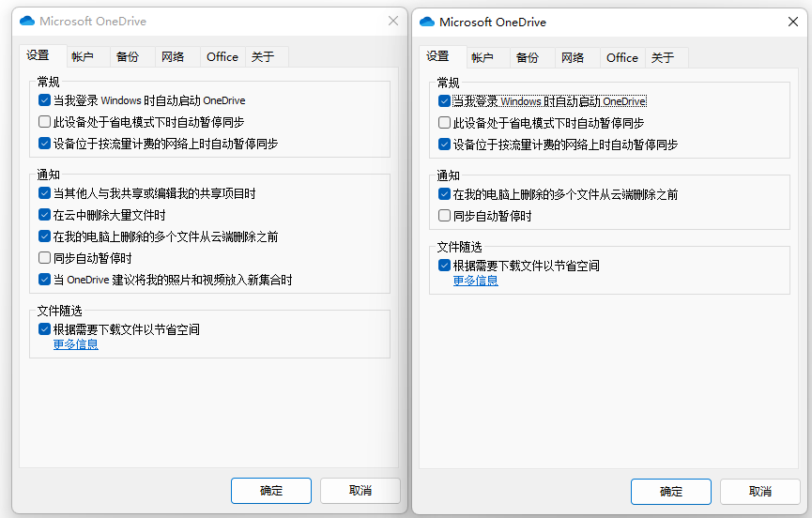Open 更多信息 link in left window
Viewport: 812px width, 518px height.
76,344
